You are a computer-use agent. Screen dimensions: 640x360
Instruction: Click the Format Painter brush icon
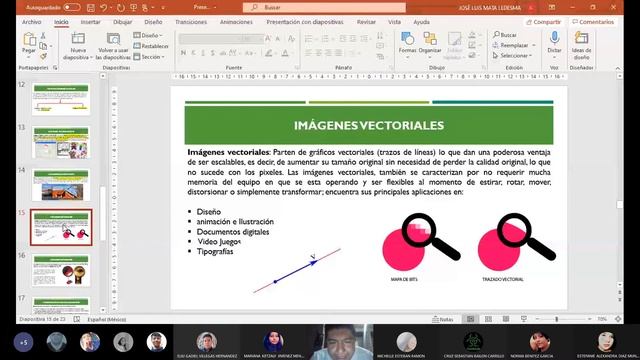(43, 56)
